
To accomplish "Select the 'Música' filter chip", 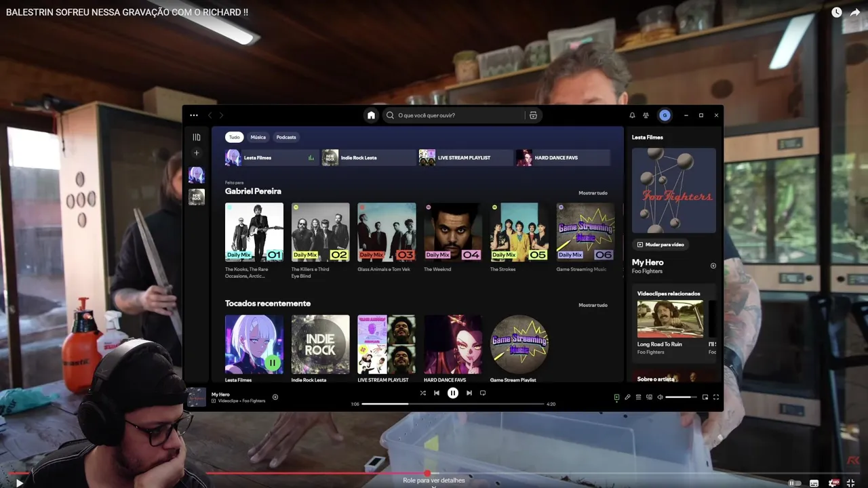I will [258, 137].
